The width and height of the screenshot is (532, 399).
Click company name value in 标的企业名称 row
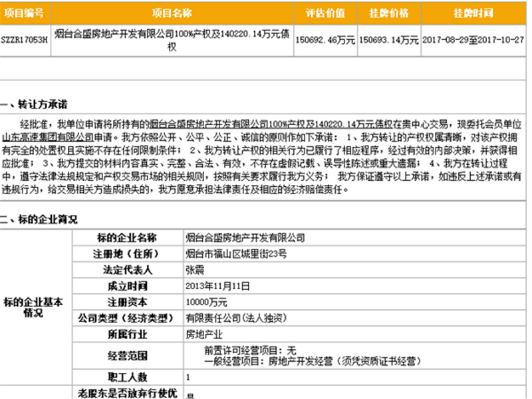(245, 238)
